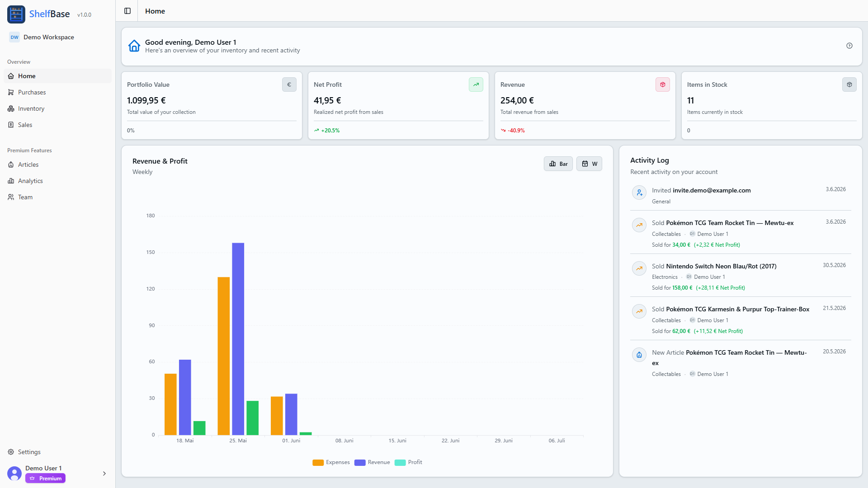Click Net Profit amount 41,95 €
Viewport: 868px width, 488px height.
(x=327, y=100)
